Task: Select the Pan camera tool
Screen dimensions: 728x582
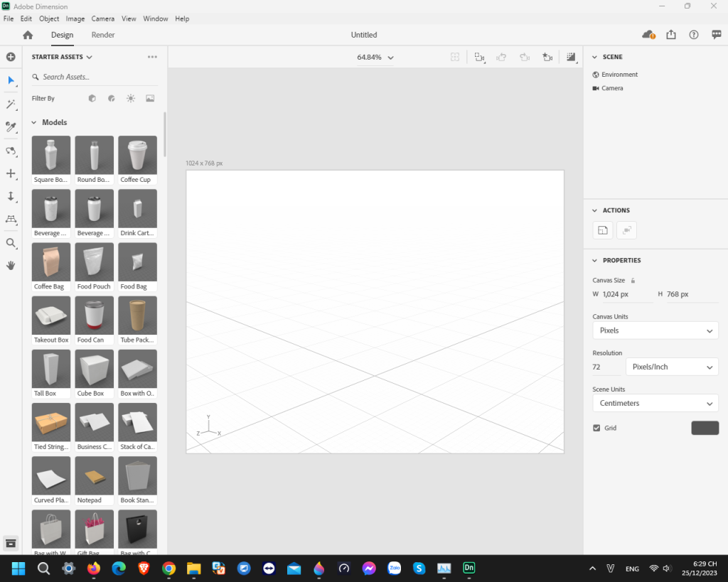Action: (x=11, y=173)
